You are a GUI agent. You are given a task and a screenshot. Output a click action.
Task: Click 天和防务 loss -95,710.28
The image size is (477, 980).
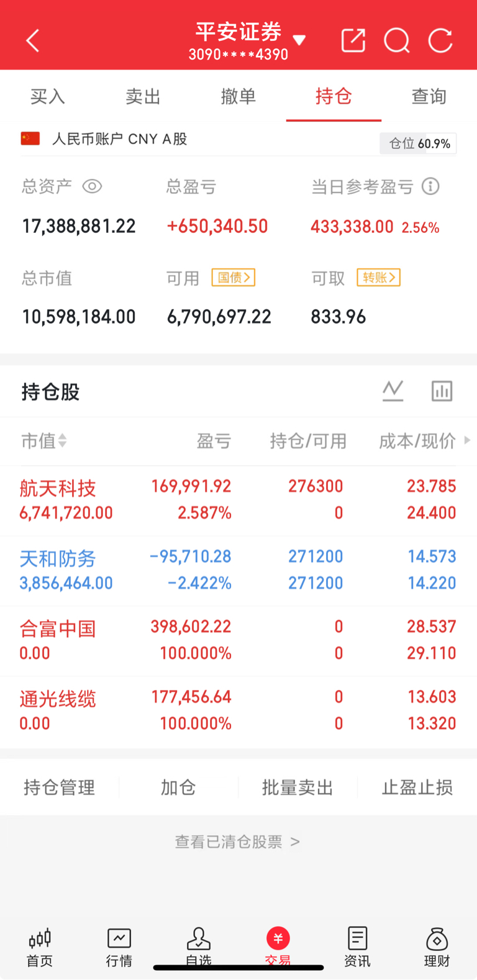pos(190,556)
